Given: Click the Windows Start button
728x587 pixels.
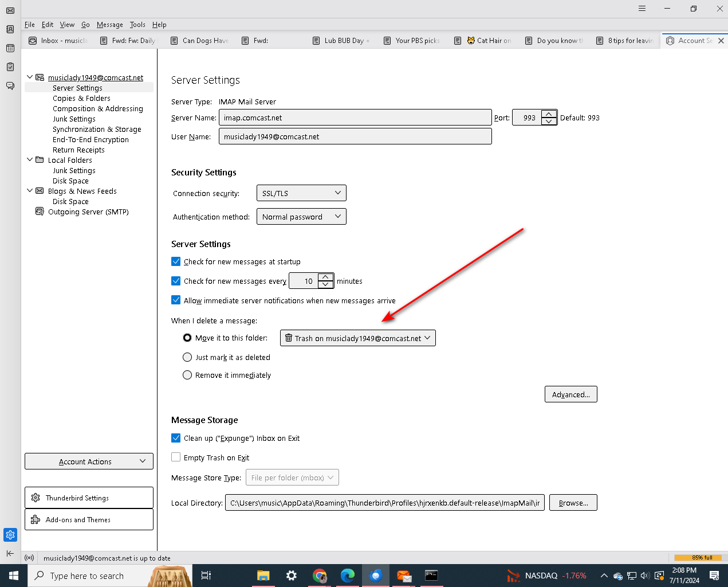Looking at the screenshot, I should click(14, 576).
